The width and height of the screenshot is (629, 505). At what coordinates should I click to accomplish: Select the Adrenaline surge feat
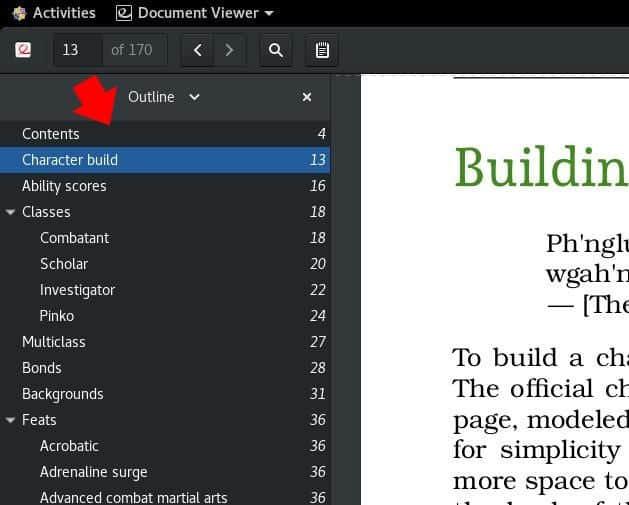(x=93, y=472)
